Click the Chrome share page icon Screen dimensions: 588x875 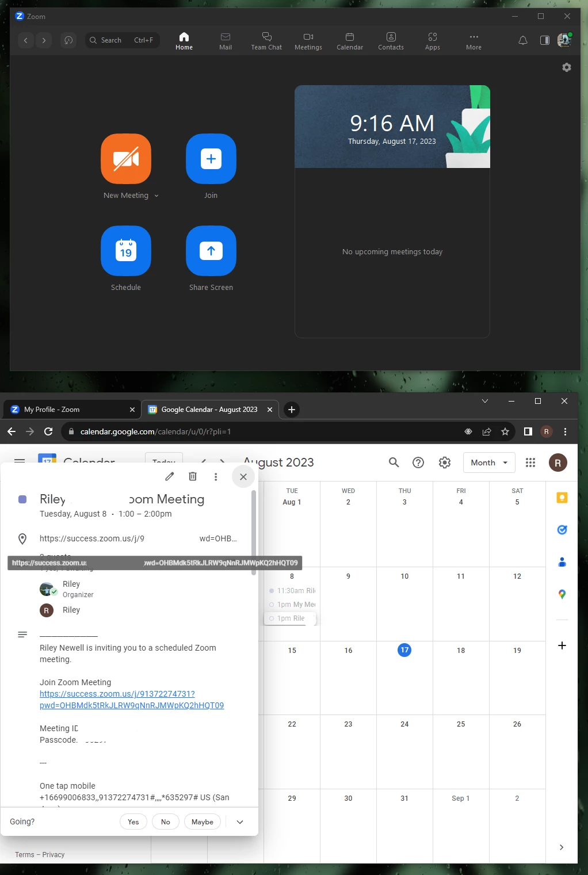[487, 431]
